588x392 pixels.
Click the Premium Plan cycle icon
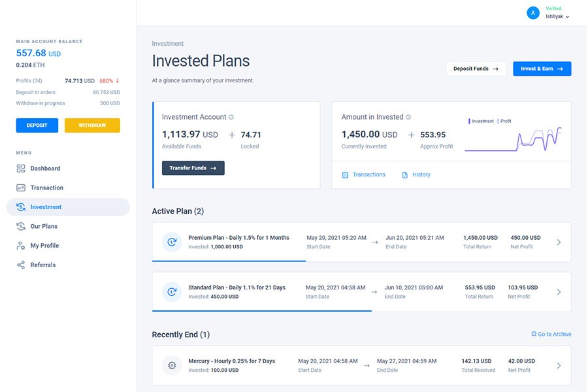[x=172, y=242]
